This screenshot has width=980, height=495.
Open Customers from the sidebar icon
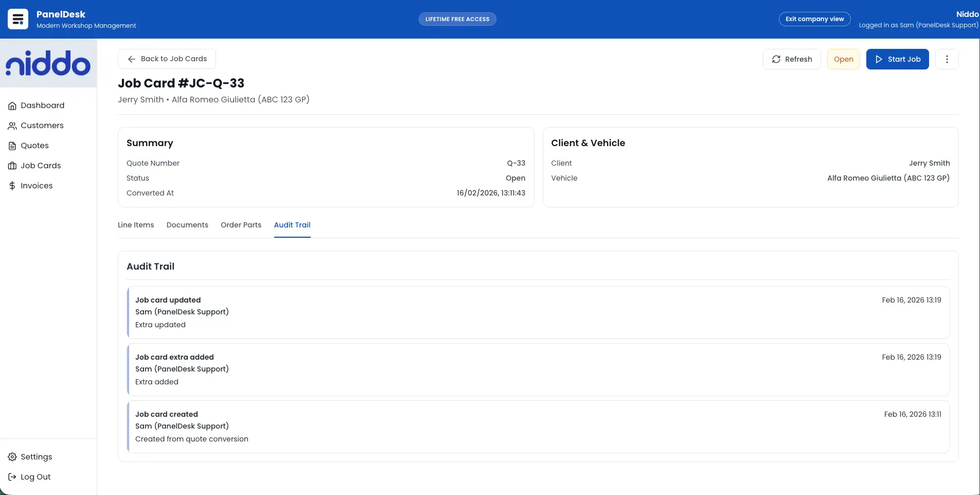12,125
